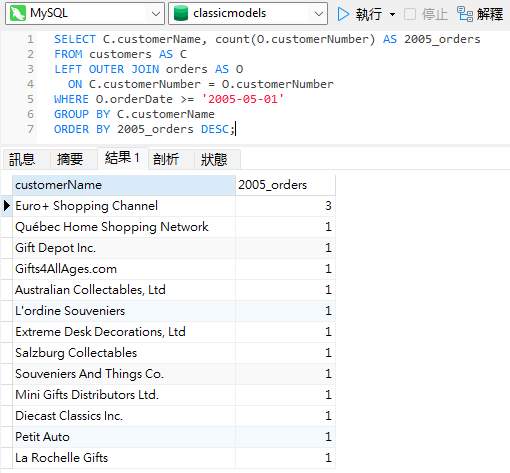Click order count for Petit Auto row
Screen dimensions: 510x473
tap(285, 437)
